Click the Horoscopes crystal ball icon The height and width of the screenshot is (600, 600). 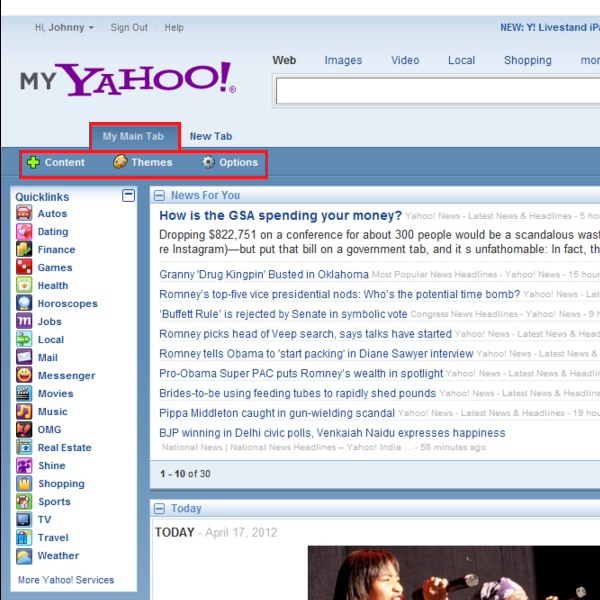(x=24, y=303)
